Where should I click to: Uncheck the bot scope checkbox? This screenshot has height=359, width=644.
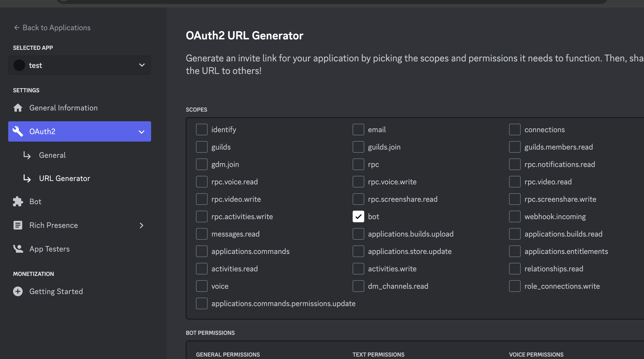pos(358,216)
